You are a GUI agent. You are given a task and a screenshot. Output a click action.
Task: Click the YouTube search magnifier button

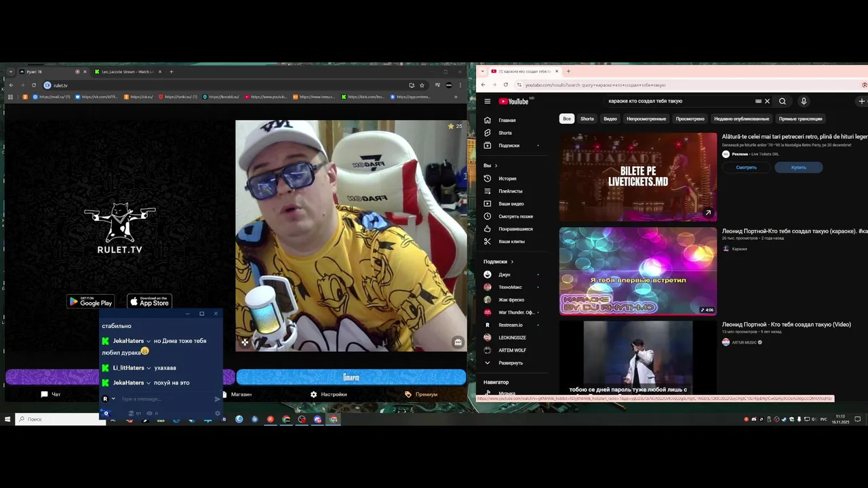point(783,101)
